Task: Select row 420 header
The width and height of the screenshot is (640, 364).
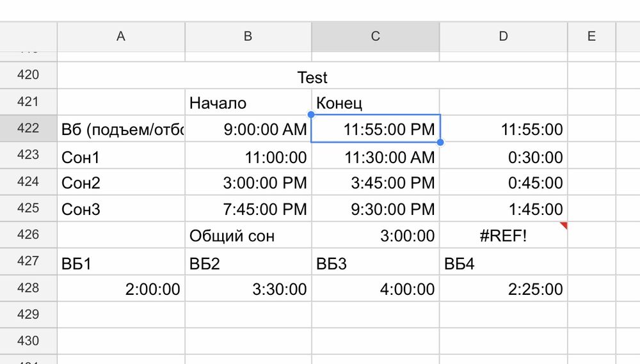Action: (28, 75)
